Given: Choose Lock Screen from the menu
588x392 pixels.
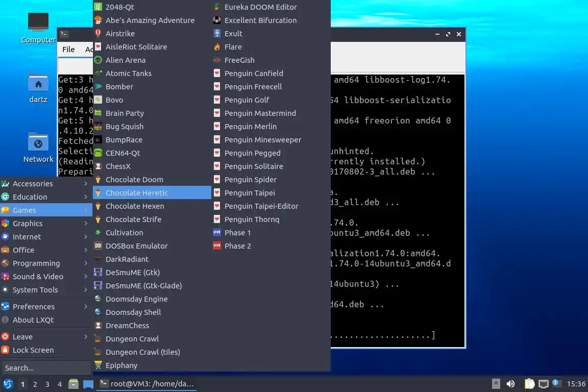Looking at the screenshot, I should pyautogui.click(x=46, y=350).
